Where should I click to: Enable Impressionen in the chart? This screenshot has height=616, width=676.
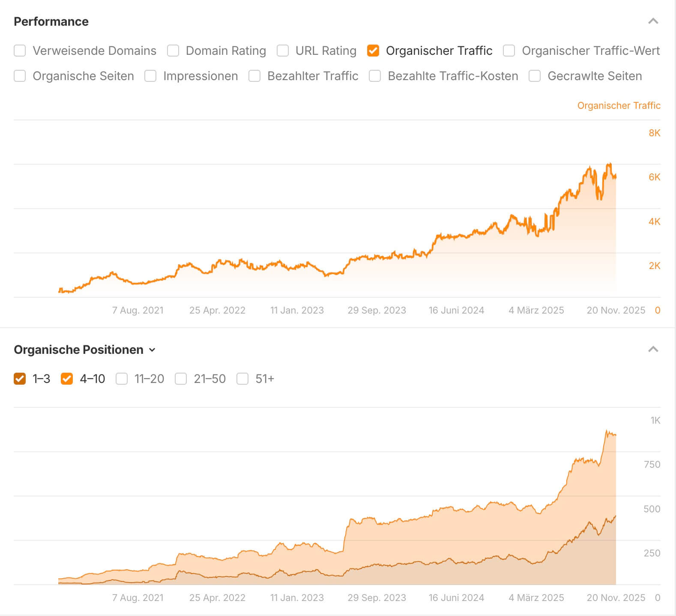coord(150,76)
